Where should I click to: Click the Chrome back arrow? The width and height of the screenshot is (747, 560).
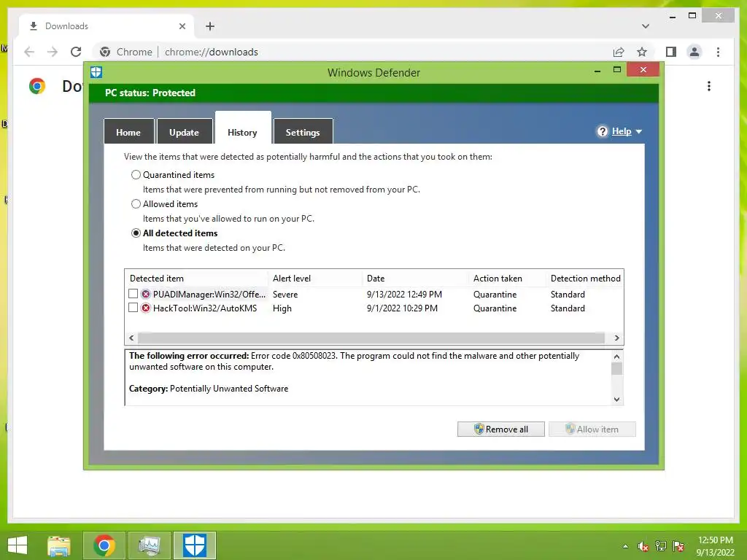click(29, 52)
